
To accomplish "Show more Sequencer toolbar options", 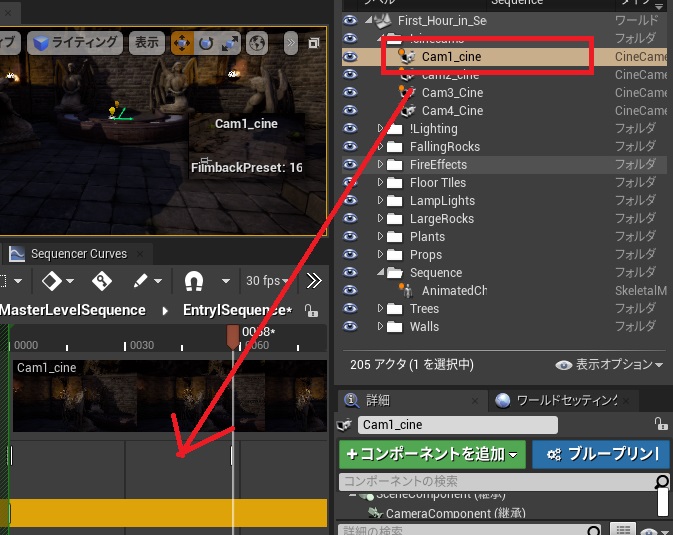I will tap(314, 281).
